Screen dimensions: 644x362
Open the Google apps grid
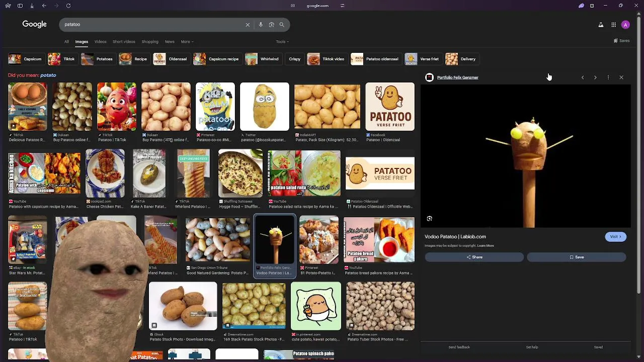[614, 25]
